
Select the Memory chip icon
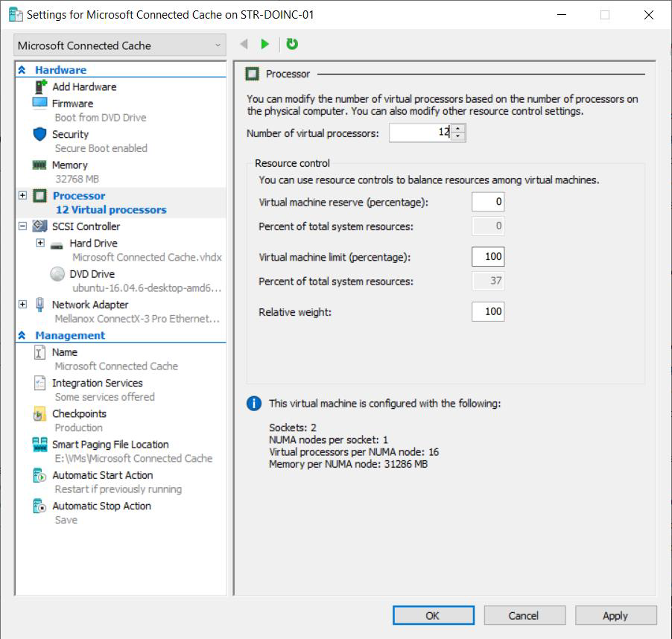coord(40,165)
